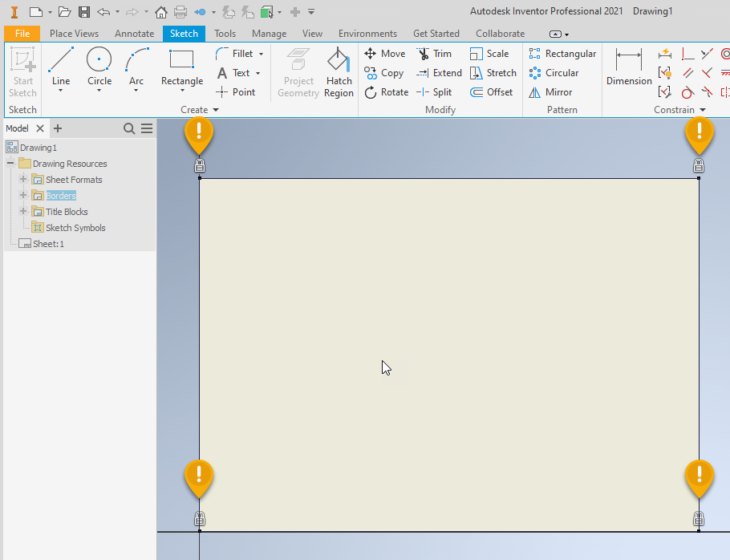The image size is (730, 560).
Task: Click the Perpendicular constraint icon
Action: coord(688,54)
